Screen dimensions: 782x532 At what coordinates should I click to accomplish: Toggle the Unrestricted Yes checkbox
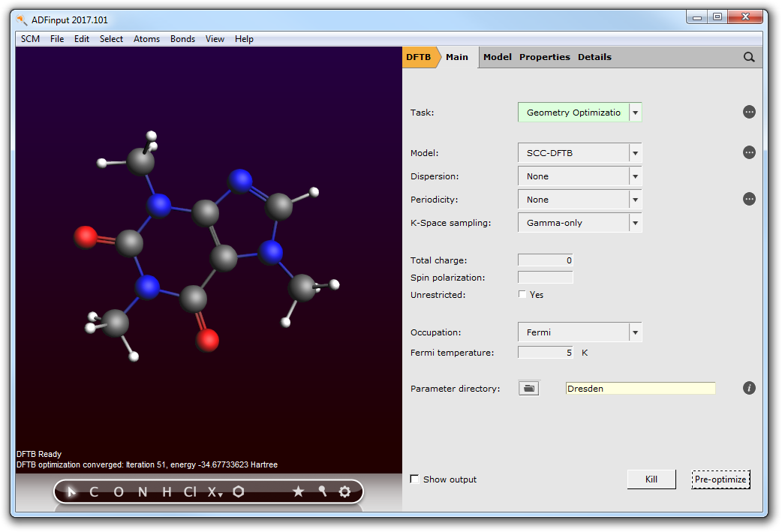(x=522, y=294)
